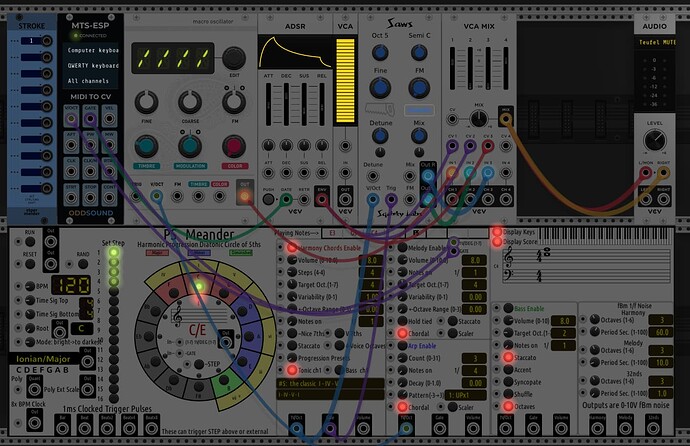
Task: Adjust VCA MIX channel 1 fader
Action: (452, 68)
